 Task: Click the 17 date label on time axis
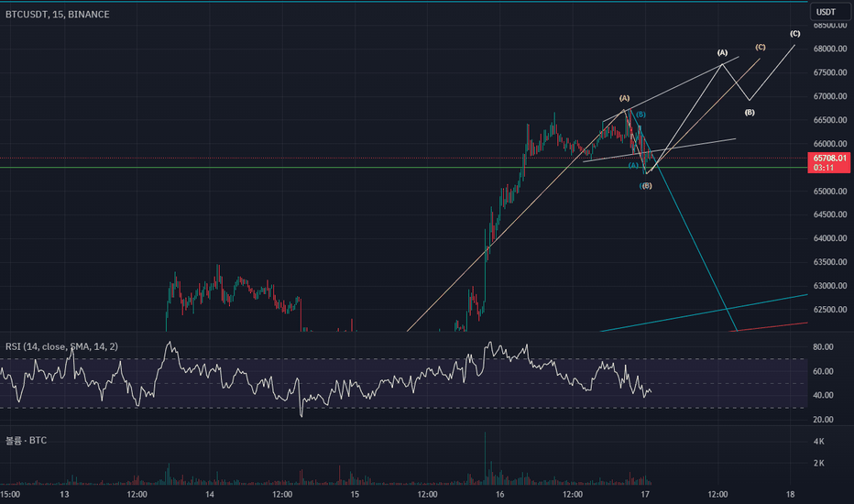pyautogui.click(x=645, y=494)
